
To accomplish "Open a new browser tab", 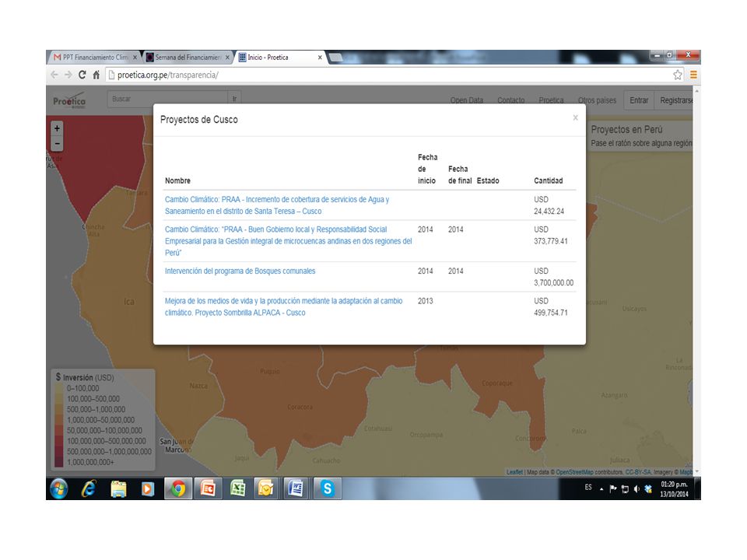I will point(336,58).
